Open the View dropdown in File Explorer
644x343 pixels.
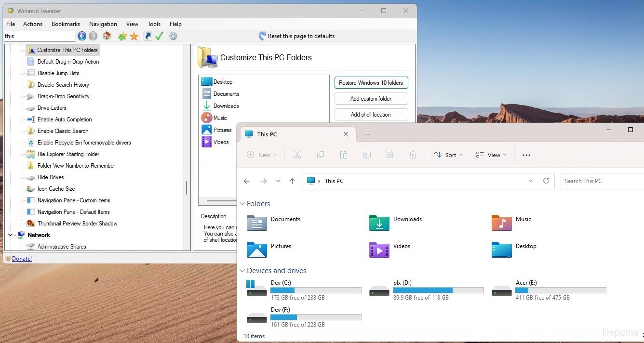pyautogui.click(x=491, y=155)
